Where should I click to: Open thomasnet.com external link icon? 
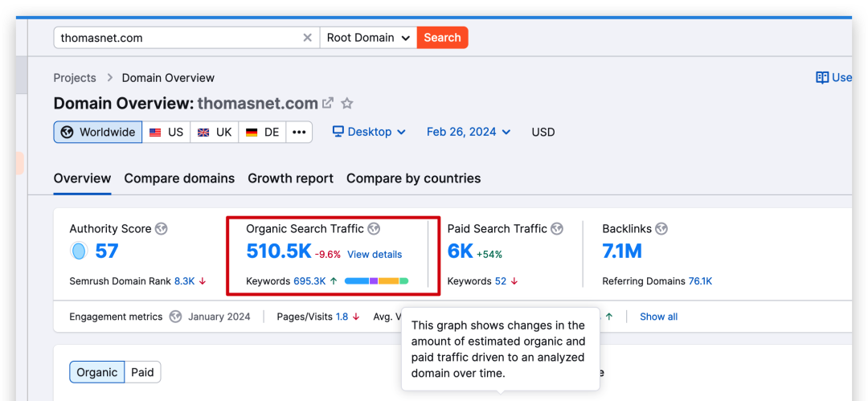[x=328, y=103]
